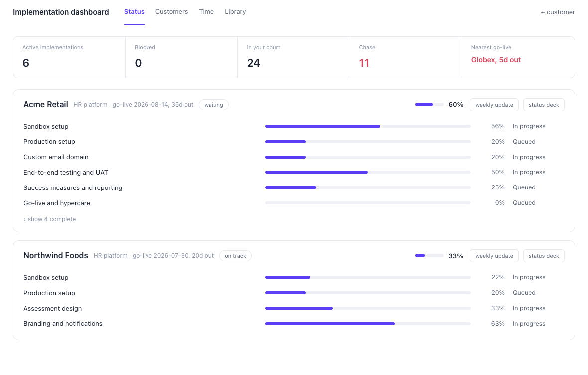Open Northwind Foods status deck
This screenshot has height=375, width=588.
click(x=543, y=256)
